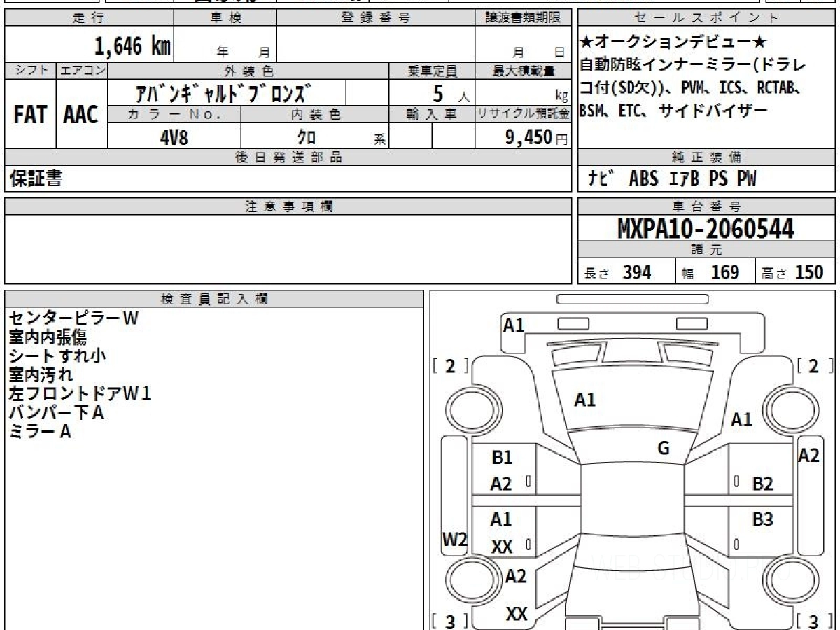840x630 pixels.
Task: Select the FAT shift type cell
Action: [30, 115]
